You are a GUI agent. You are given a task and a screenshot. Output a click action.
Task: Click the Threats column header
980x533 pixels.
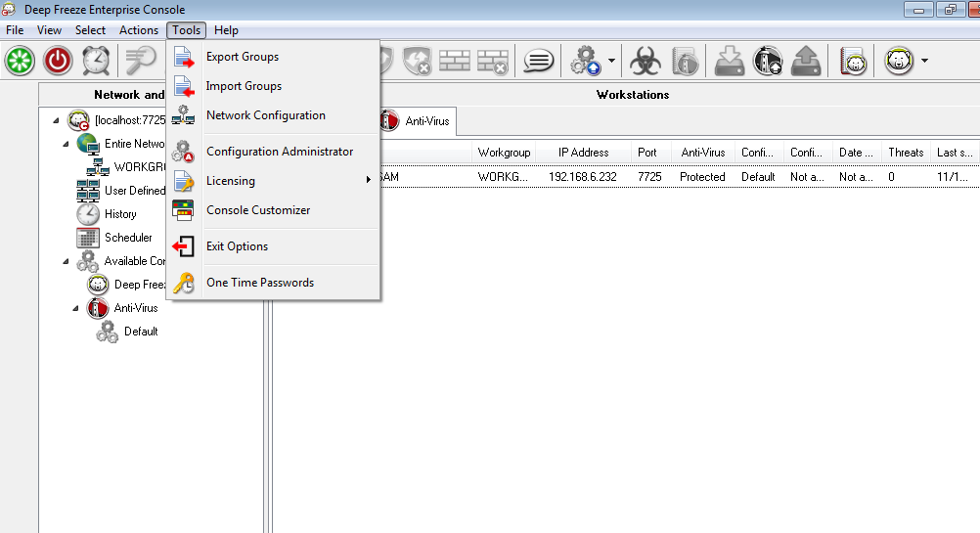tap(905, 153)
